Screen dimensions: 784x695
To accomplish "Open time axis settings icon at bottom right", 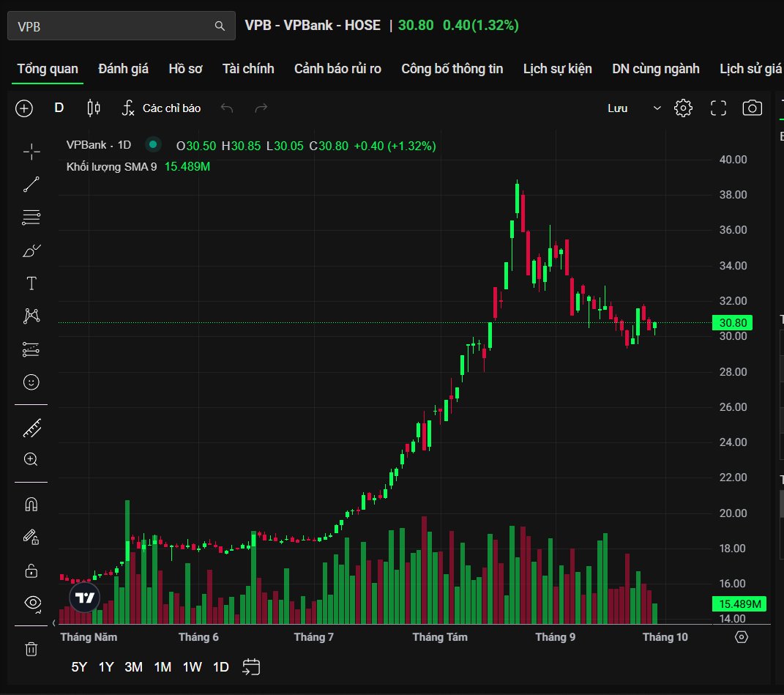I will click(742, 637).
